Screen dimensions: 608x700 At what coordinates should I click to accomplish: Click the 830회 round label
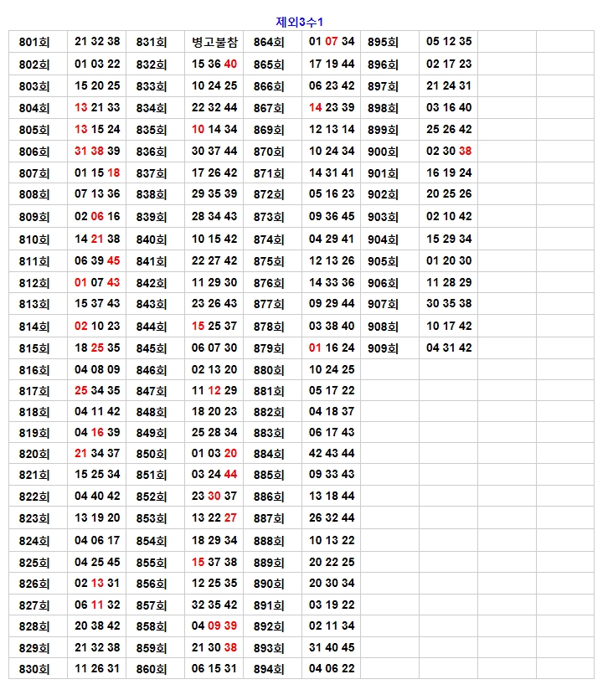pyautogui.click(x=34, y=669)
